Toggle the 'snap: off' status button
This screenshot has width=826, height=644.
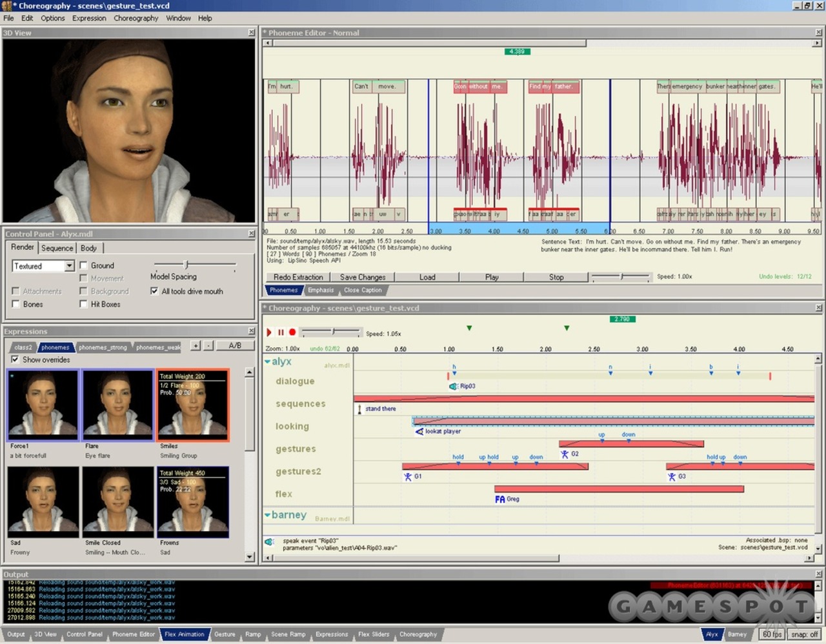point(805,634)
